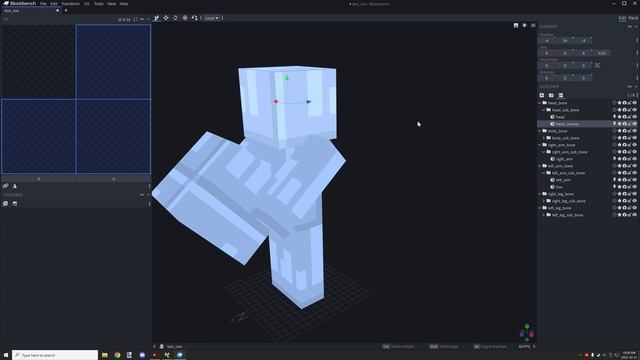Select the Pivot tool in toolbar
The image size is (640, 360).
185,18
